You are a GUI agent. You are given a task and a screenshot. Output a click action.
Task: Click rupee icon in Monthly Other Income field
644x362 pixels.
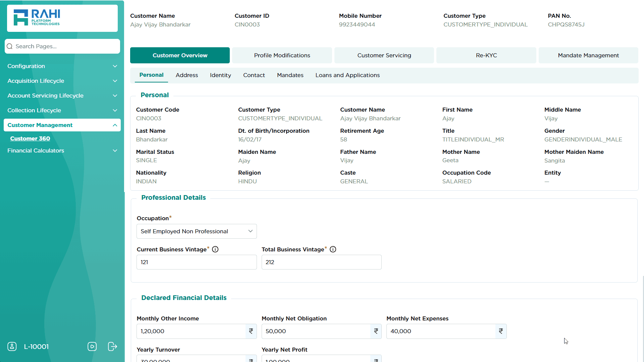(251, 331)
